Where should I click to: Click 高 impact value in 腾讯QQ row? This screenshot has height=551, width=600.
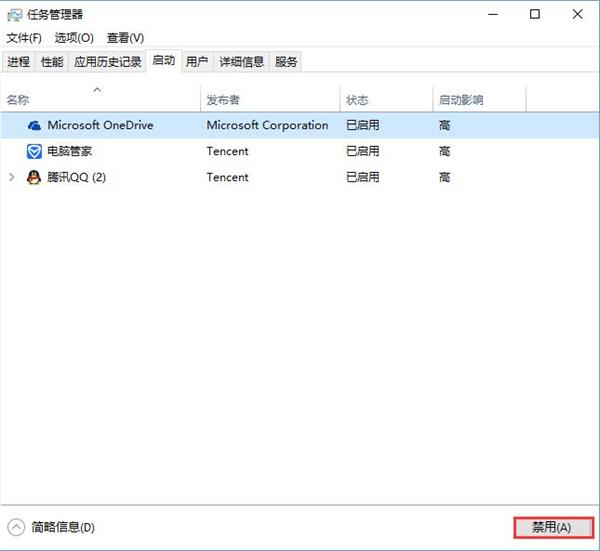[x=444, y=177]
